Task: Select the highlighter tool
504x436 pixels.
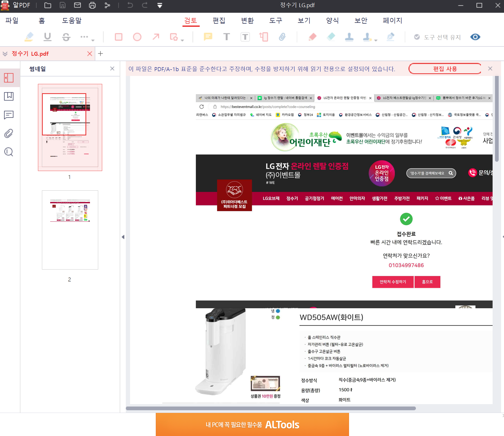Action: pos(29,37)
